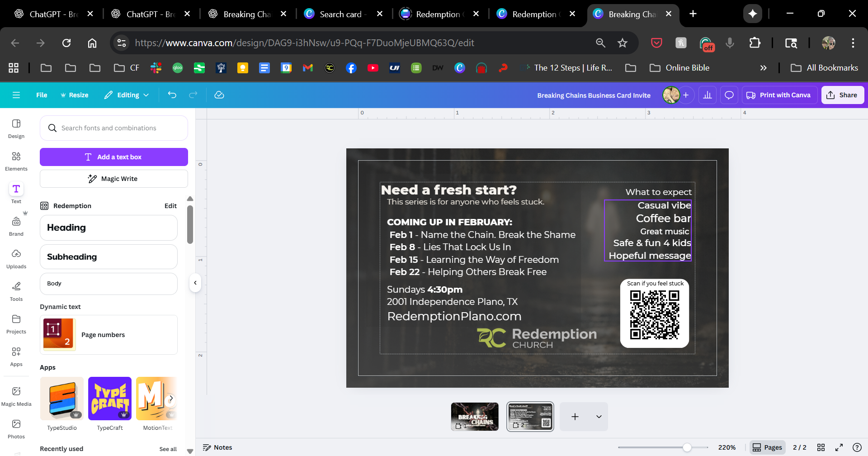Toggle grid view of pages
This screenshot has height=456, width=868.
[821, 447]
